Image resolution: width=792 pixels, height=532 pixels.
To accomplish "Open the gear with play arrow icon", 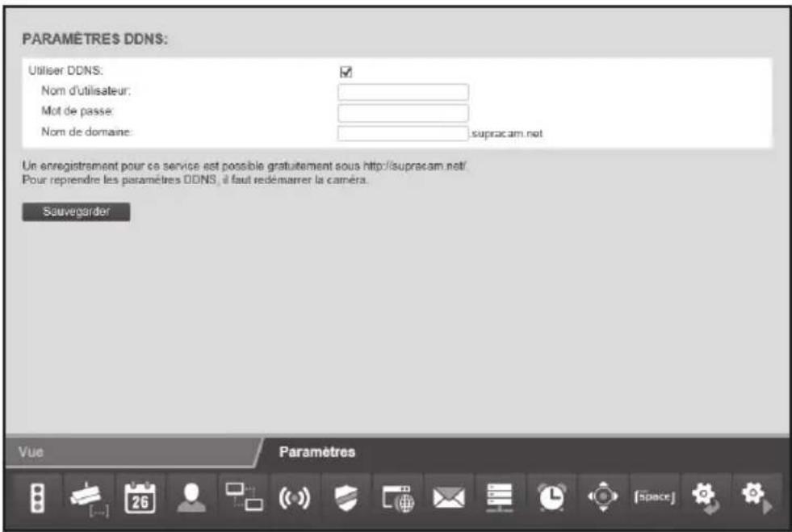I will [756, 498].
